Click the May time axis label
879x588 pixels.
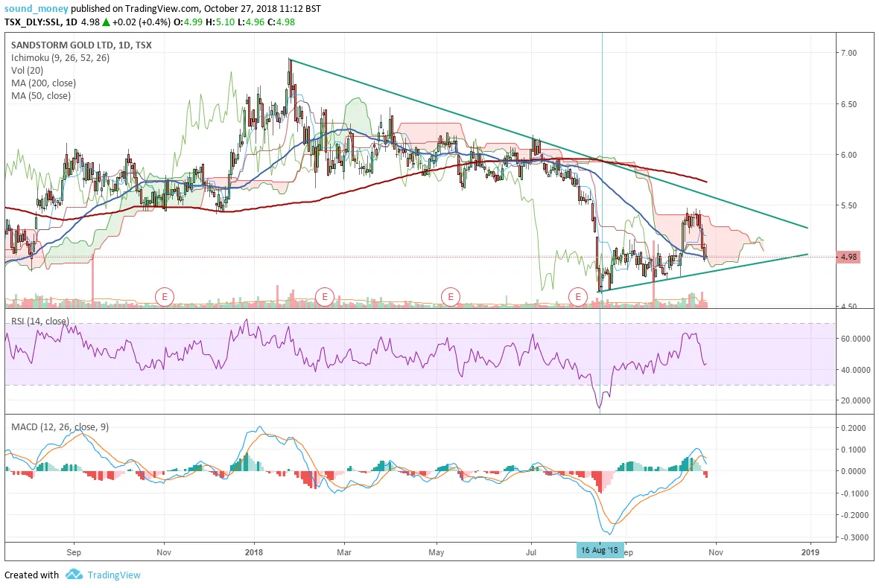pos(436,552)
